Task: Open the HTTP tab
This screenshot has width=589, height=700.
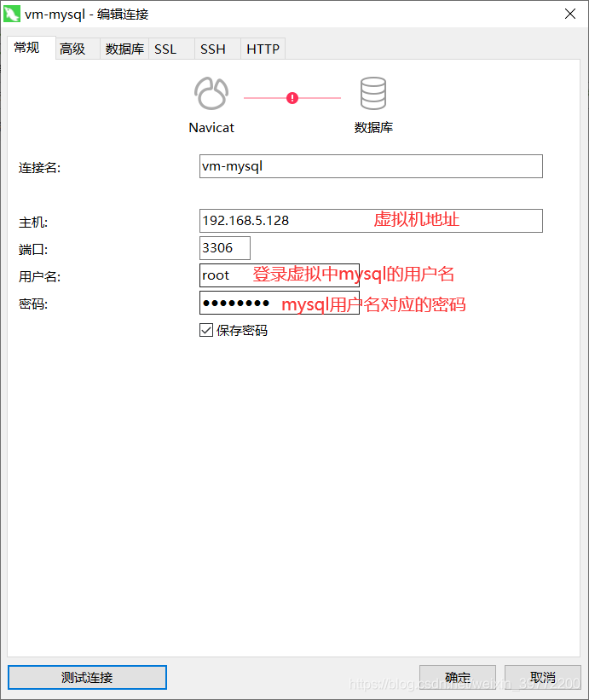Action: pyautogui.click(x=263, y=49)
